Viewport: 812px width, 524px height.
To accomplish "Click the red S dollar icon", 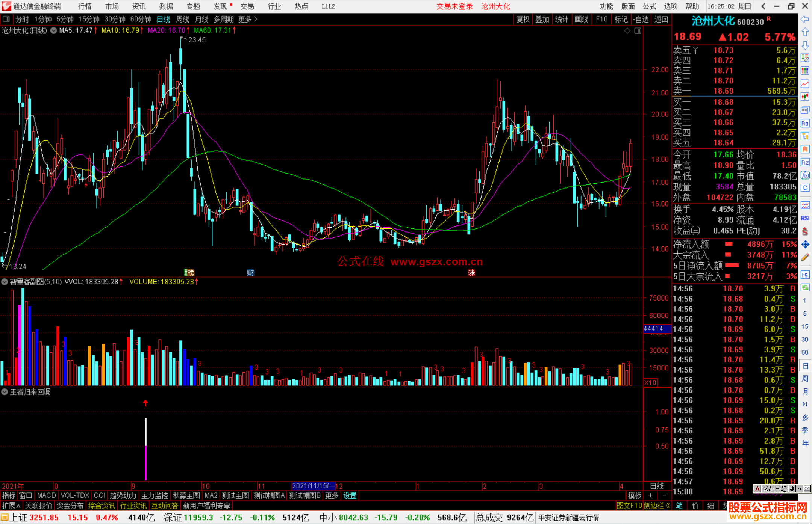I will (x=805, y=231).
